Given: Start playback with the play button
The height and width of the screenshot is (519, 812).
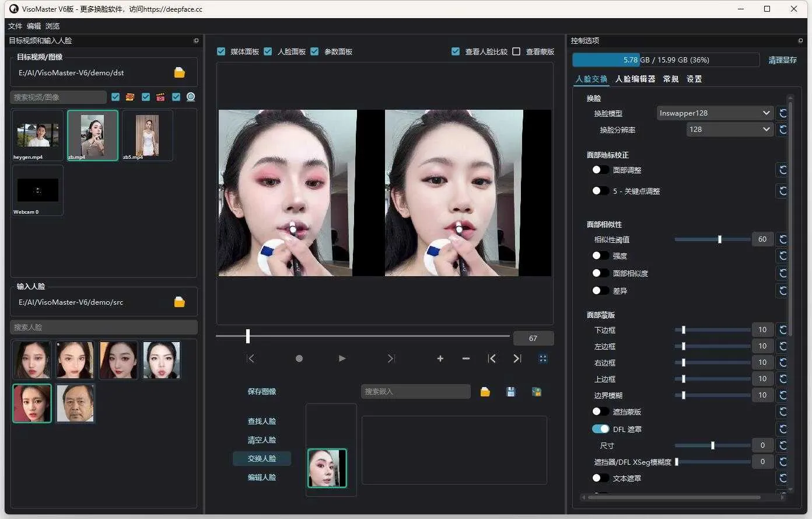Looking at the screenshot, I should [x=342, y=358].
